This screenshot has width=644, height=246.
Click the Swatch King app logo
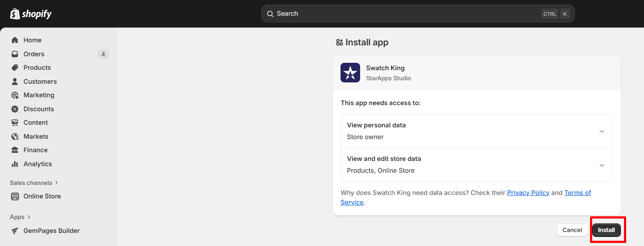coord(350,73)
